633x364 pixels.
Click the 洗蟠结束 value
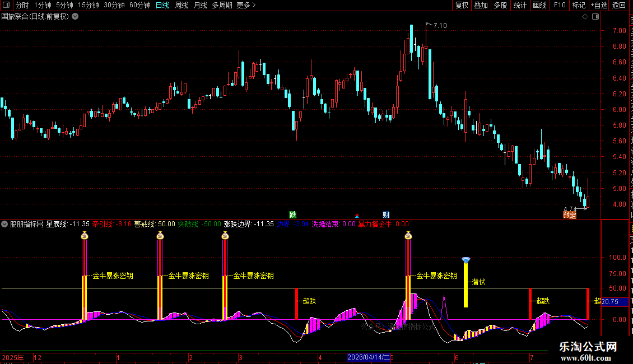point(333,224)
